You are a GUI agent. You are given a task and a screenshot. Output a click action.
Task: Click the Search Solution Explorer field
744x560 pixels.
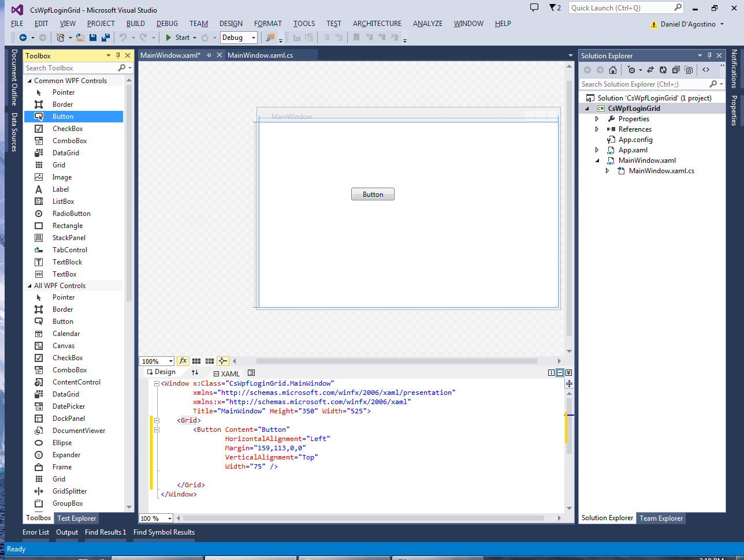coord(645,84)
